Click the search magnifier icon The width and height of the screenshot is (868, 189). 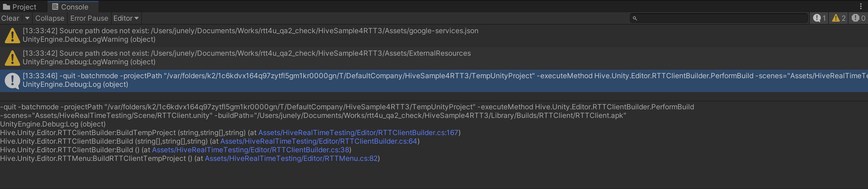coord(635,18)
